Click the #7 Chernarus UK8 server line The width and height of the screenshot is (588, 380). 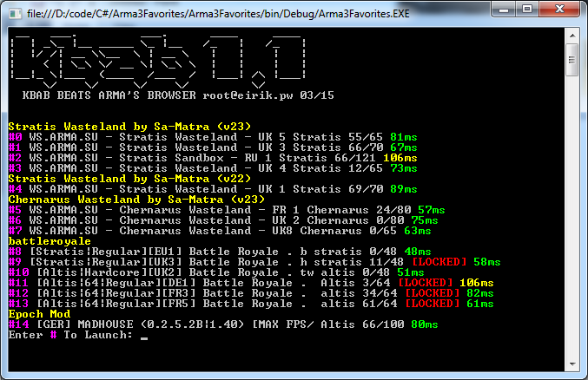pyautogui.click(x=220, y=231)
